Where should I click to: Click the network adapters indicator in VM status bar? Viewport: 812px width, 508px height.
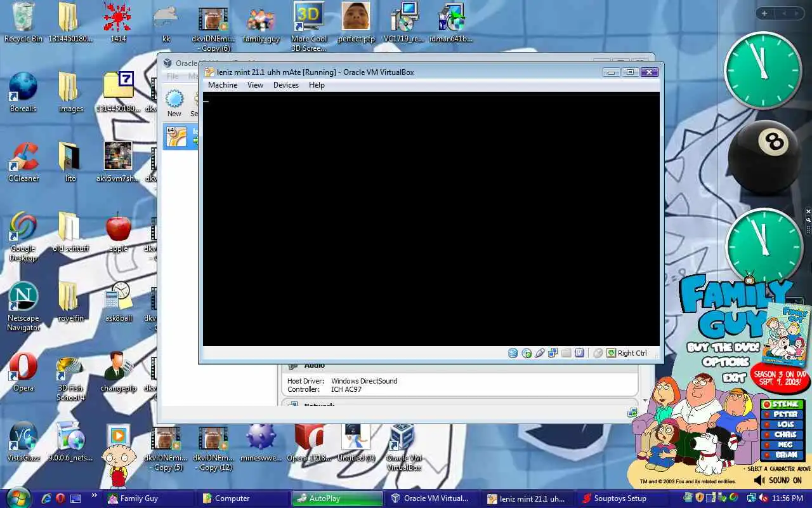[553, 353]
